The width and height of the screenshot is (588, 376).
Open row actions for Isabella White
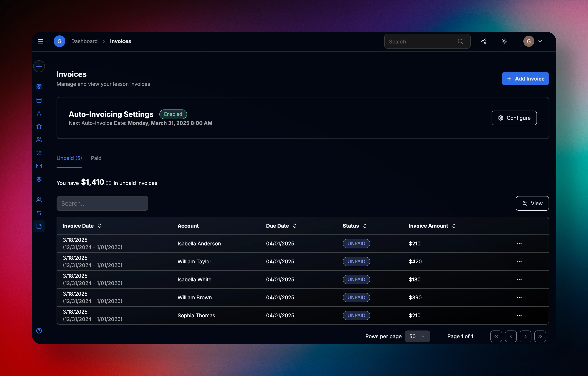coord(519,279)
